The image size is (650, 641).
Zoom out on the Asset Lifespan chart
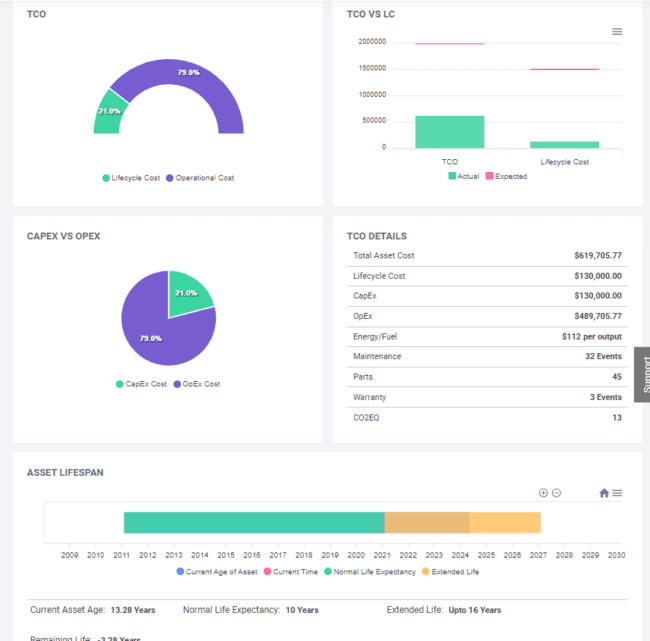click(x=556, y=493)
